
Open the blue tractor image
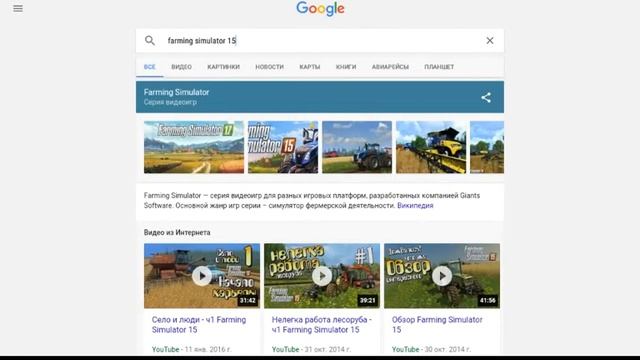tap(357, 147)
